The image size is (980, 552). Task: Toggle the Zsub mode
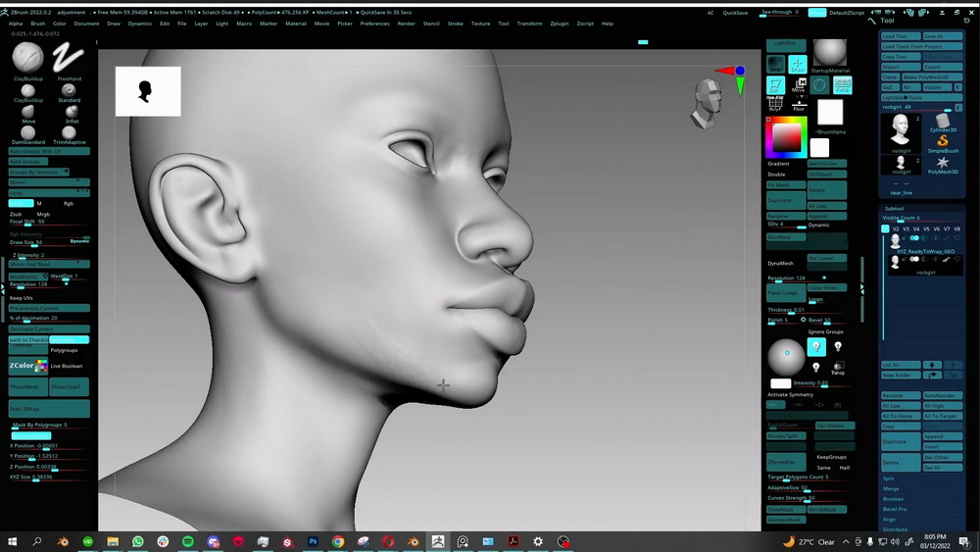(16, 214)
